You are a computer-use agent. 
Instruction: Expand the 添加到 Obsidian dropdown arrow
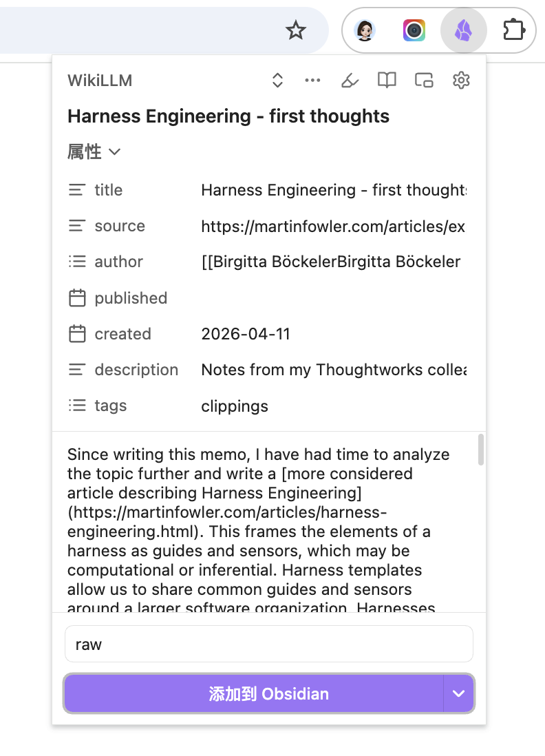[x=459, y=693]
